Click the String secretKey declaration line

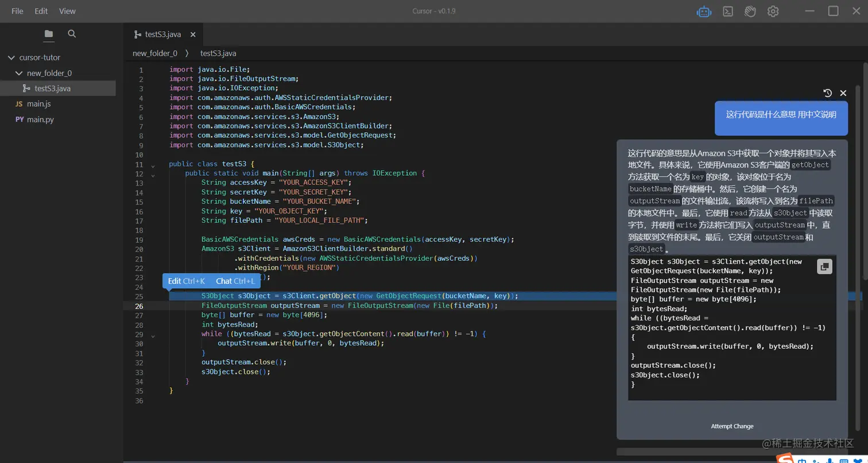[x=276, y=192]
